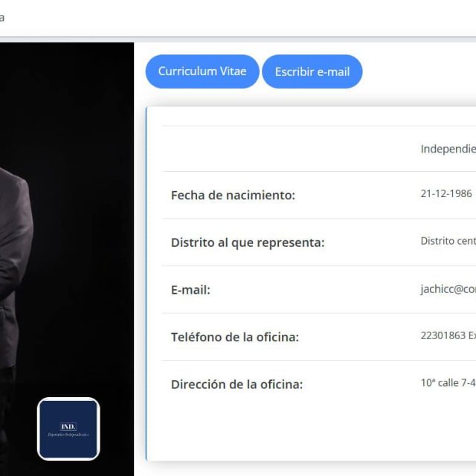Viewport: 476px width, 476px height.
Task: Open the Escribir e-mail button
Action: click(x=312, y=72)
